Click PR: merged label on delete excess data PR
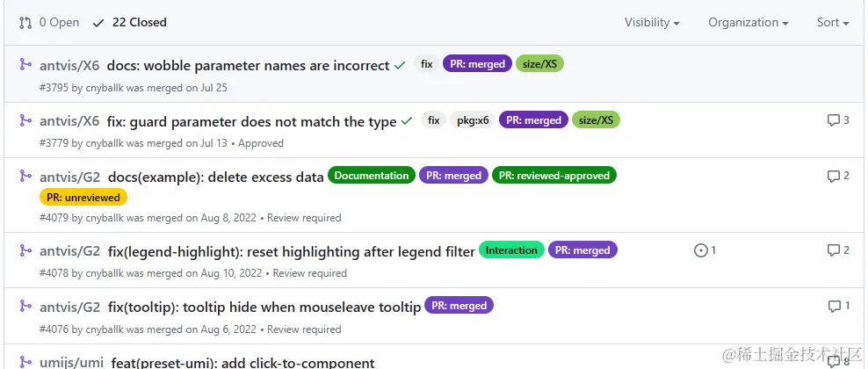The width and height of the screenshot is (868, 369). coord(454,176)
